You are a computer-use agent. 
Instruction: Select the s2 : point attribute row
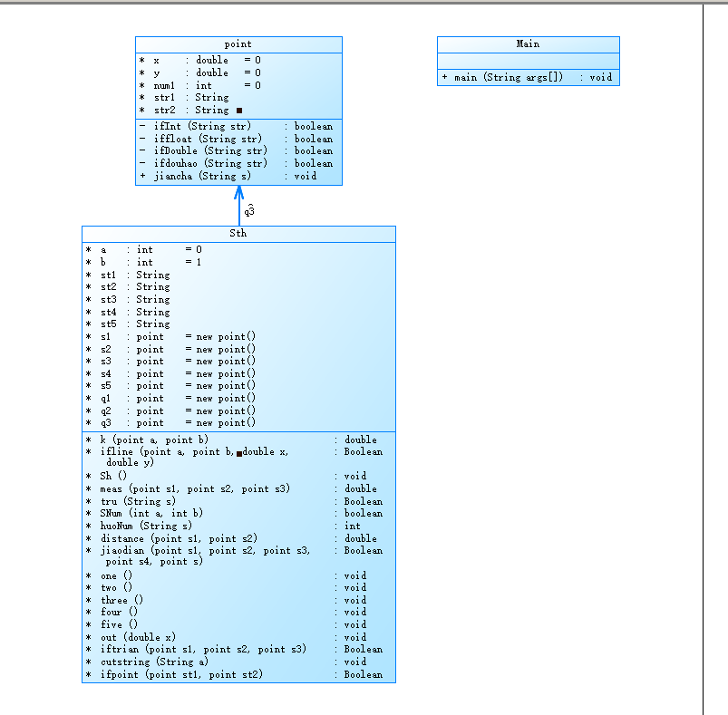(170, 349)
